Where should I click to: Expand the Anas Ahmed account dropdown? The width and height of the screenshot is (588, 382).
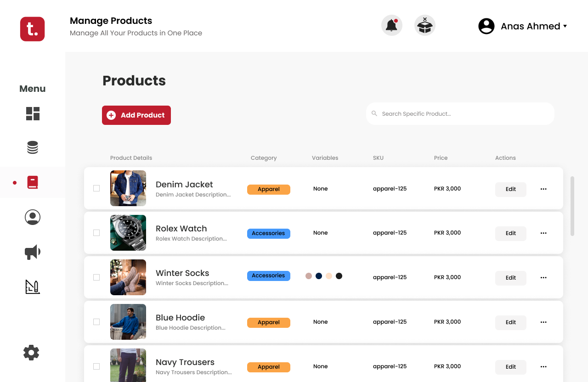pos(523,26)
